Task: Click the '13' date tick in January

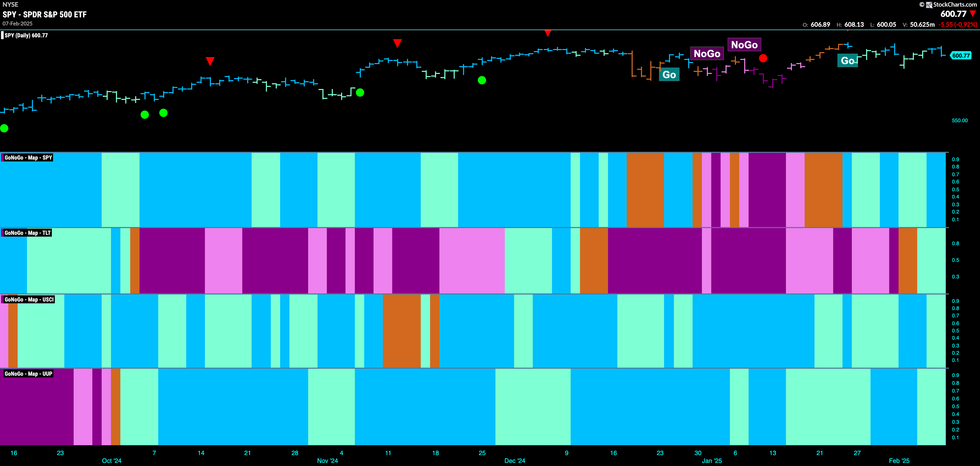Action: point(773,453)
